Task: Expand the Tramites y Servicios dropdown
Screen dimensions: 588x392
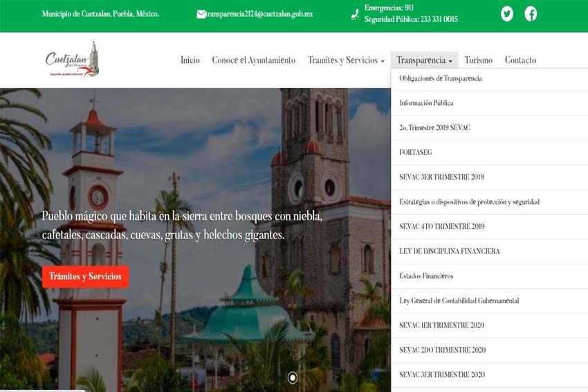Action: point(346,60)
